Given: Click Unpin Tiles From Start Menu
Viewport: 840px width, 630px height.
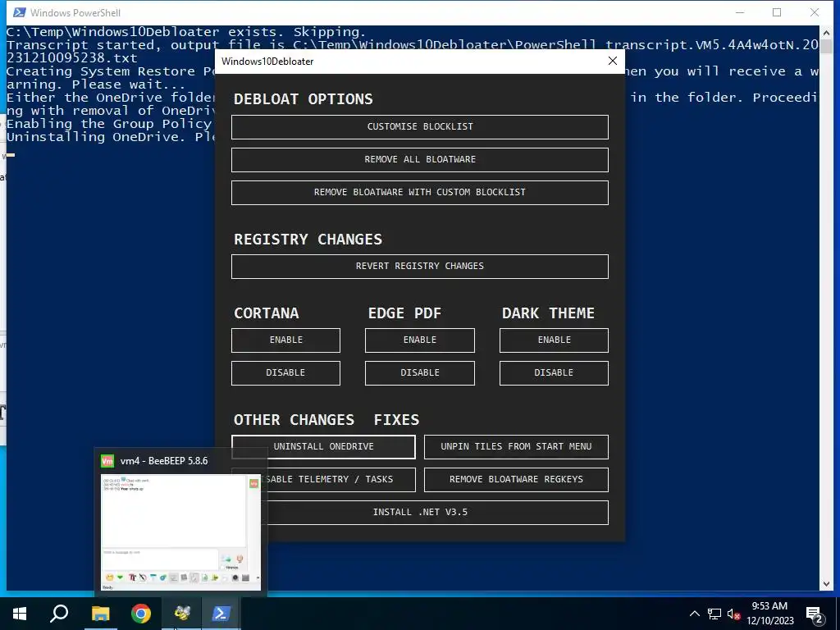Looking at the screenshot, I should [x=516, y=447].
